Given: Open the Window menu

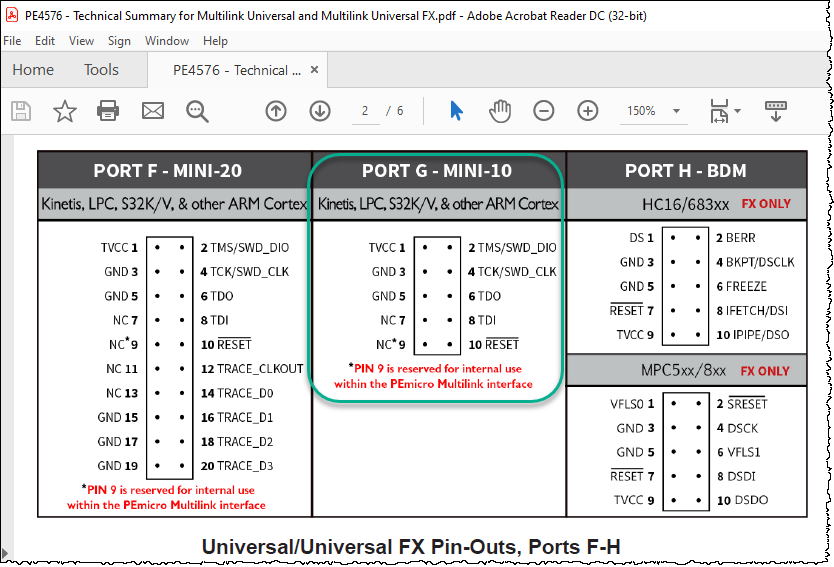Looking at the screenshot, I should click(167, 41).
